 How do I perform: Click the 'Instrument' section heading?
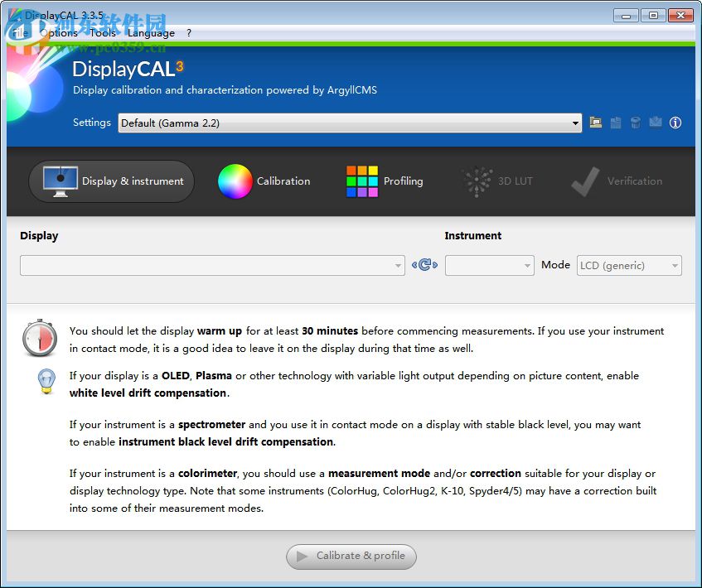[x=472, y=235]
